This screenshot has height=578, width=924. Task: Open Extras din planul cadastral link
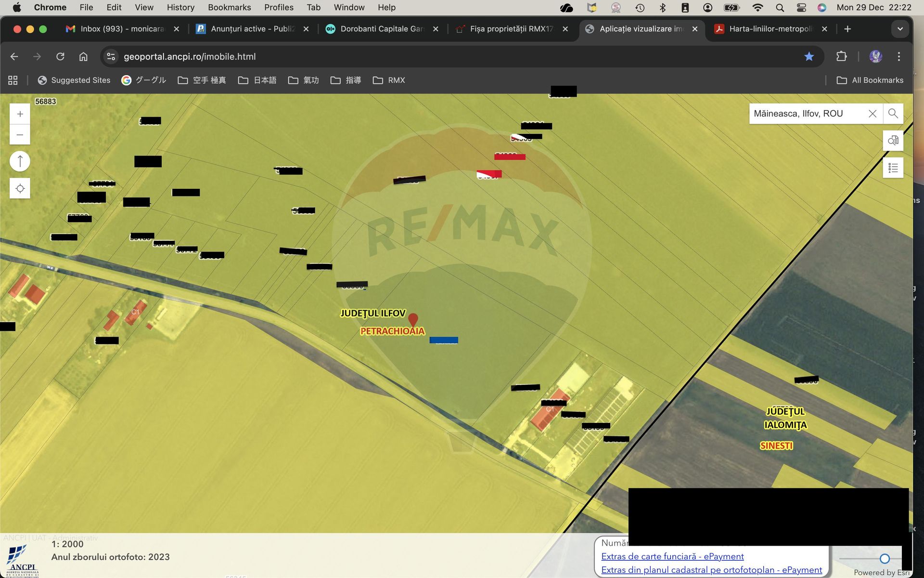tap(711, 570)
